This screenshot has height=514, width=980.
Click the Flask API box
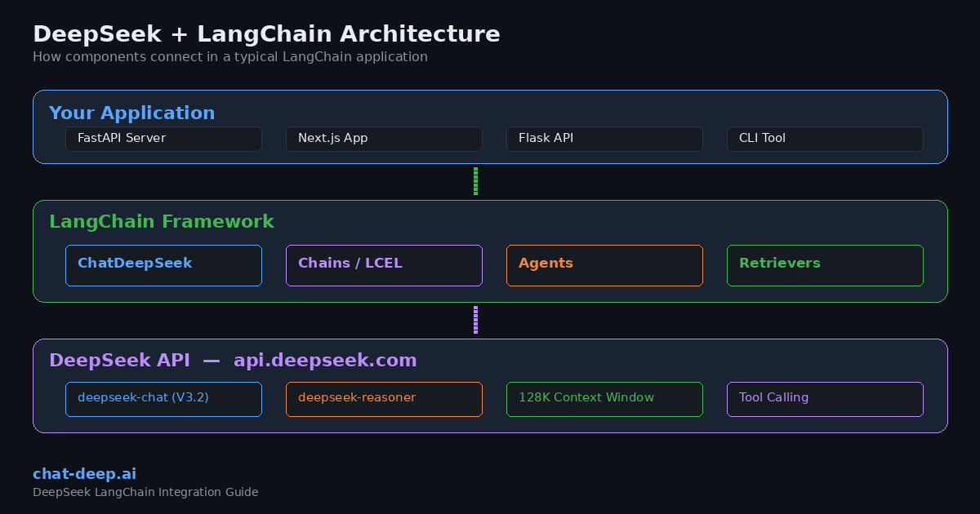[604, 139]
